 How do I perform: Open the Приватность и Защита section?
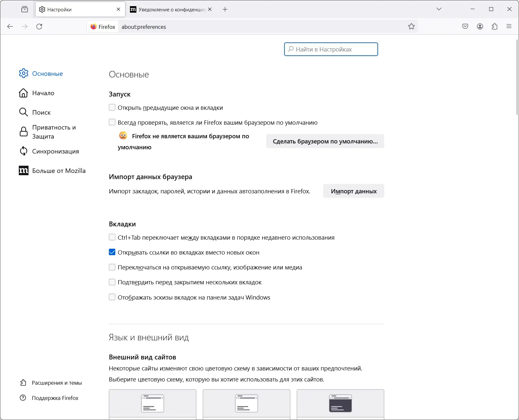(x=53, y=132)
